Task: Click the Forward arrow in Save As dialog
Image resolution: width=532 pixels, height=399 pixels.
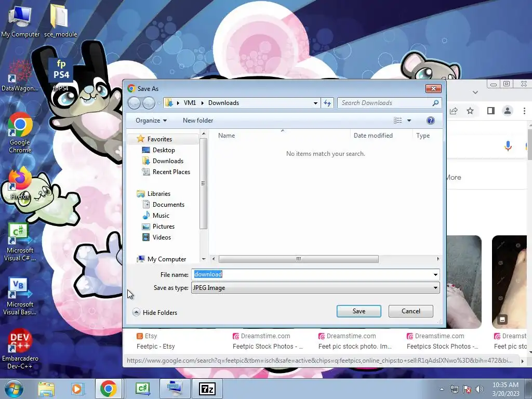Action: click(x=148, y=103)
